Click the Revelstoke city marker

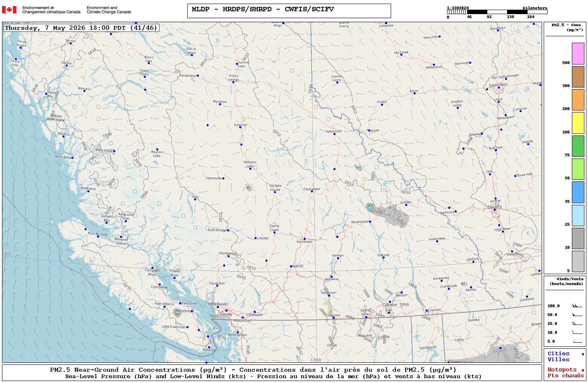pyautogui.click(x=370, y=221)
